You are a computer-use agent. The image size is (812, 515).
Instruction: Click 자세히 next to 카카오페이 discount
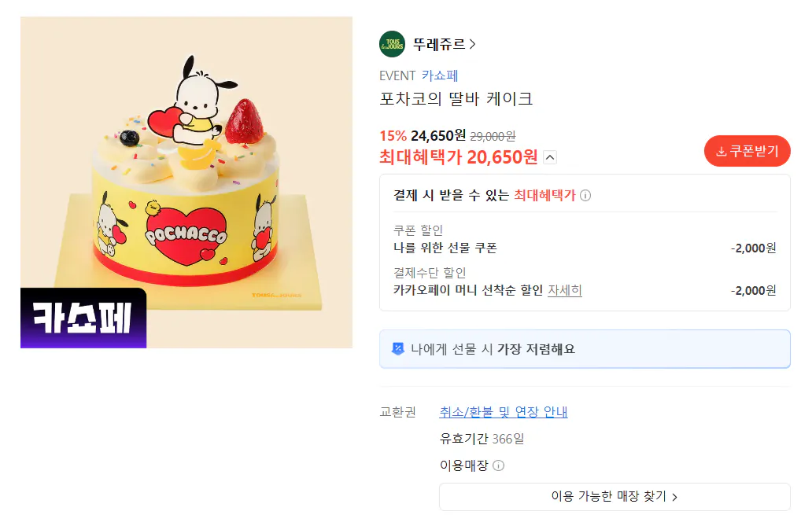[x=567, y=290]
